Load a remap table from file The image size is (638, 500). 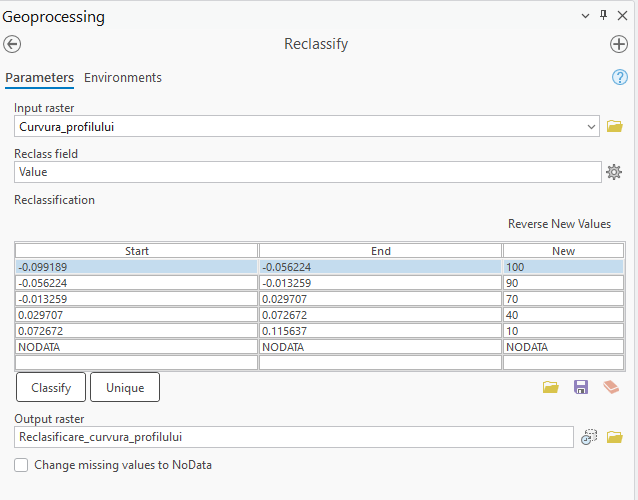coord(551,387)
